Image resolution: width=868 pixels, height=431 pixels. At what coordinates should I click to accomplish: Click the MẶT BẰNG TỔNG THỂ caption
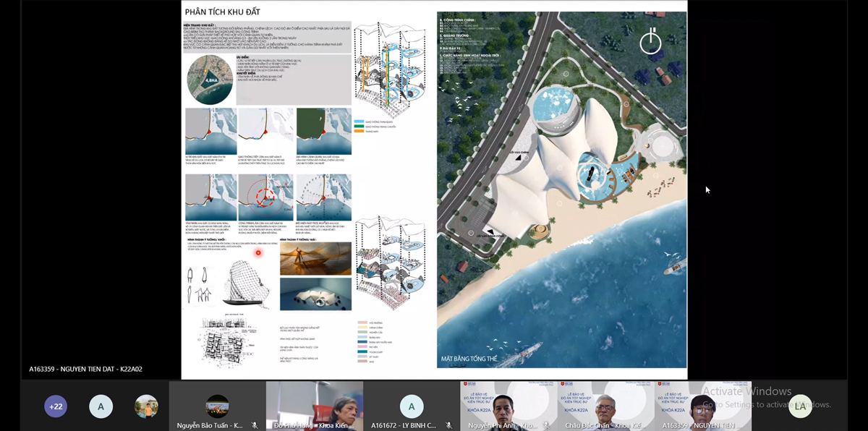[469, 359]
